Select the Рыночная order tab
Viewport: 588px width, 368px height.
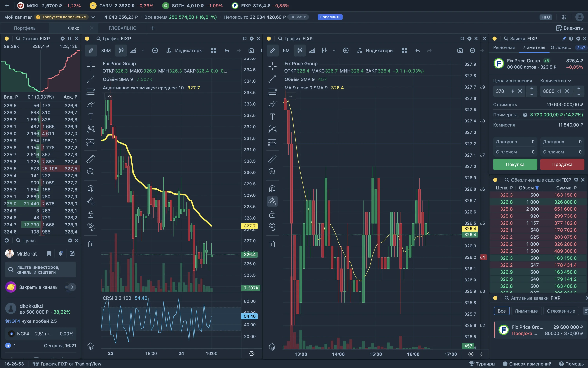504,47
